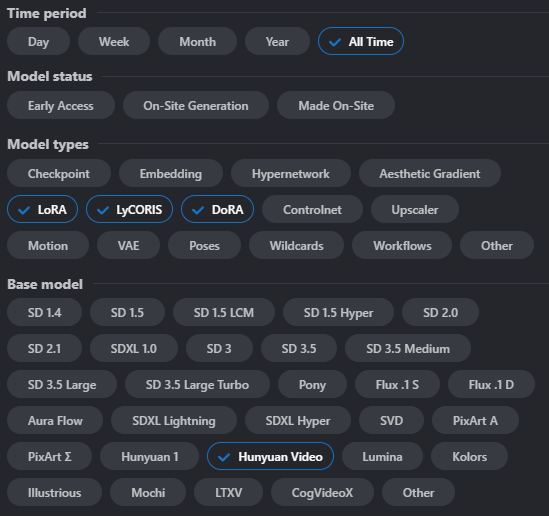The width and height of the screenshot is (549, 516).
Task: Enable the Pony base model filter
Action: coord(312,384)
